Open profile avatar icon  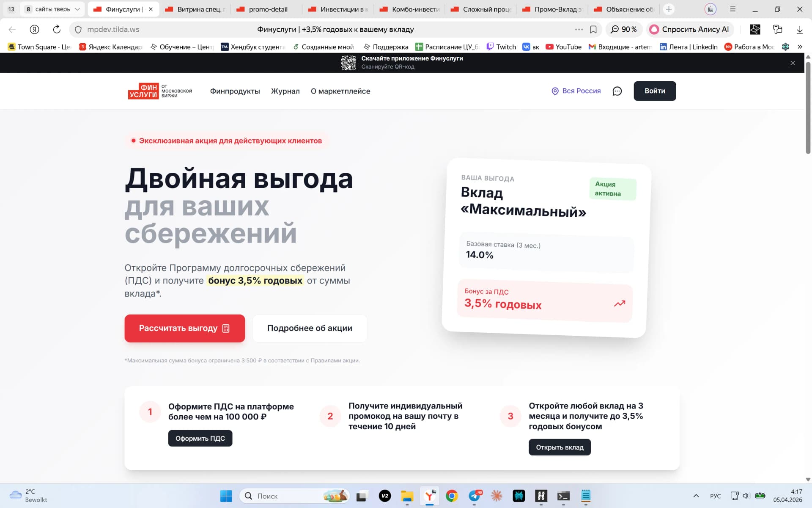(x=710, y=9)
